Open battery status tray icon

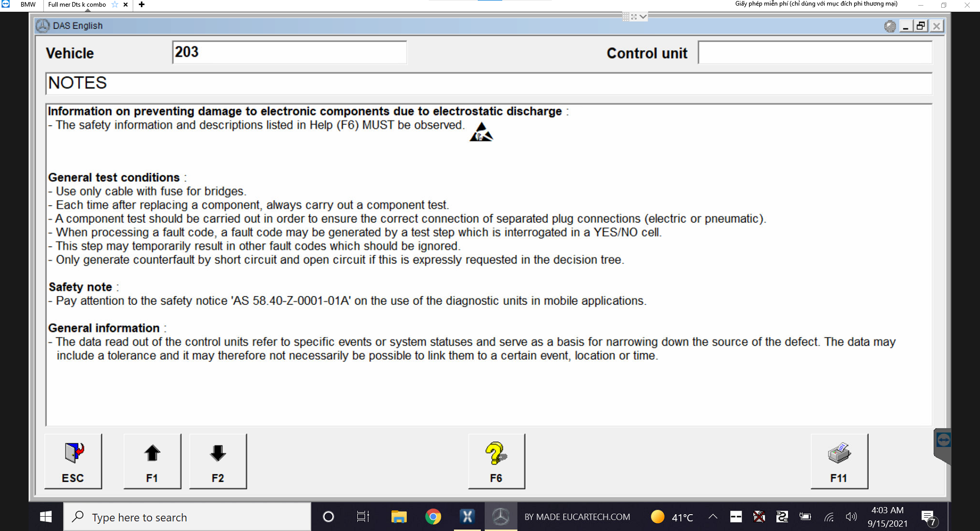805,517
